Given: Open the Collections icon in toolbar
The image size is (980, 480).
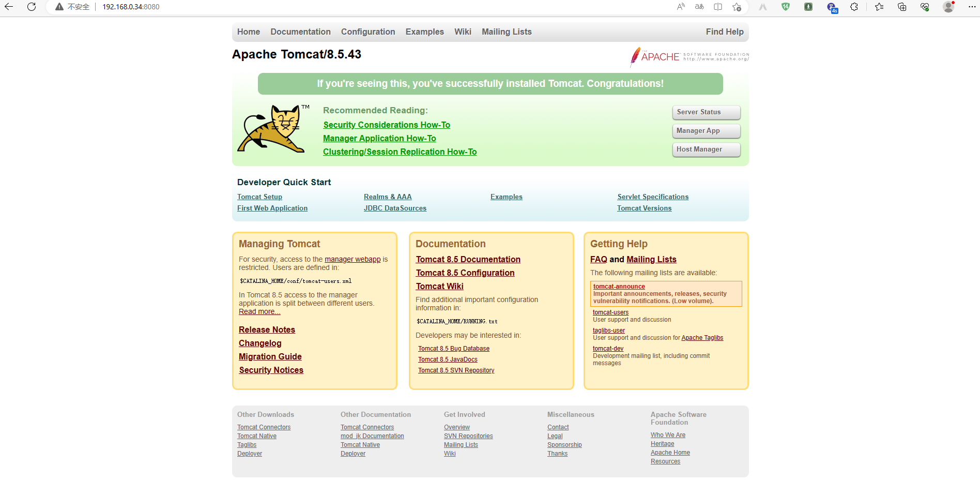Looking at the screenshot, I should tap(902, 7).
